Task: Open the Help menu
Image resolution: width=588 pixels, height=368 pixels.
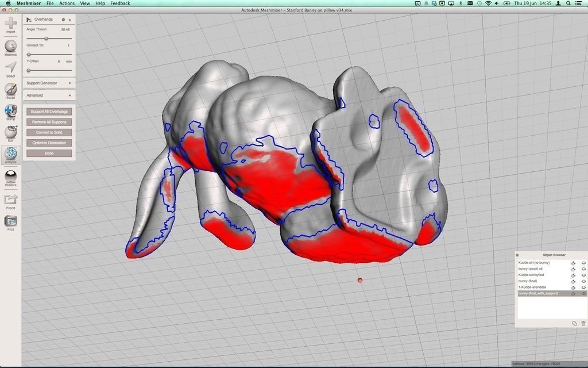Action: pos(100,3)
